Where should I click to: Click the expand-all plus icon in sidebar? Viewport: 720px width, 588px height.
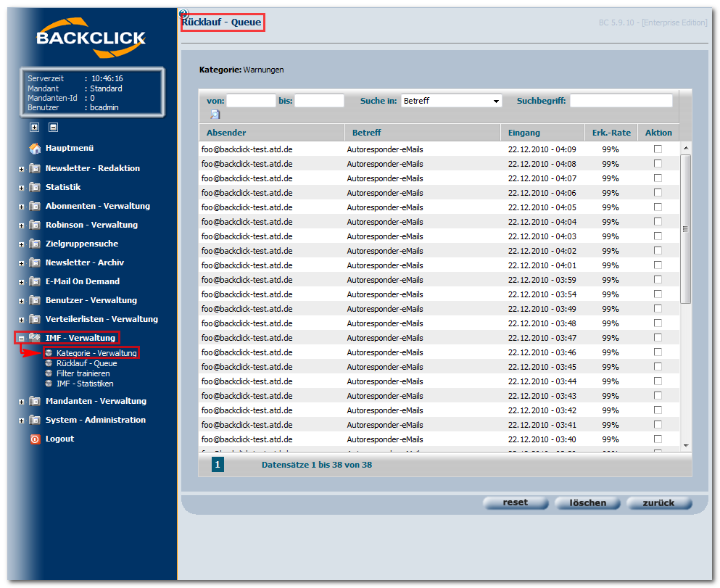[x=34, y=127]
